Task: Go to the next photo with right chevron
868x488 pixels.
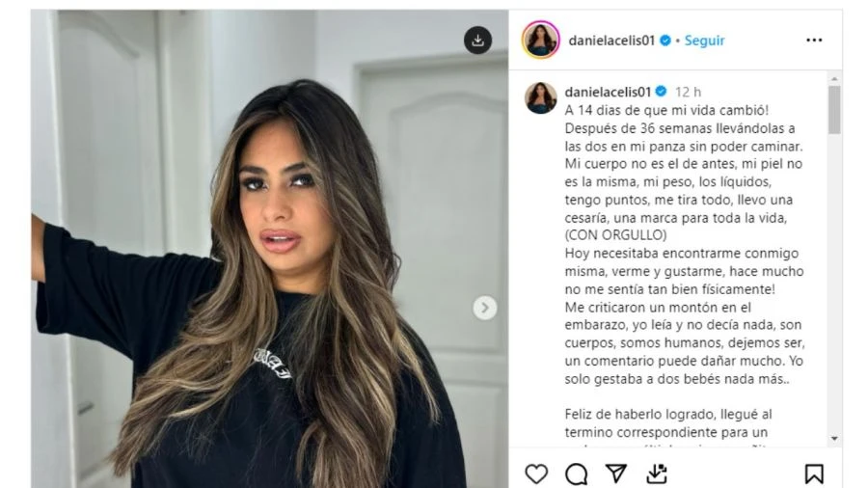Action: pos(484,308)
